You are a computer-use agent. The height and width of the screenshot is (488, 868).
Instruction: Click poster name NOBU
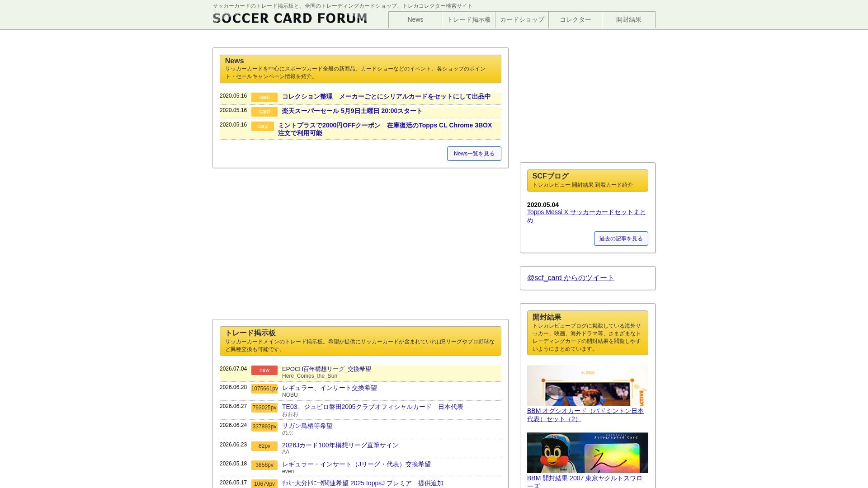click(x=290, y=395)
